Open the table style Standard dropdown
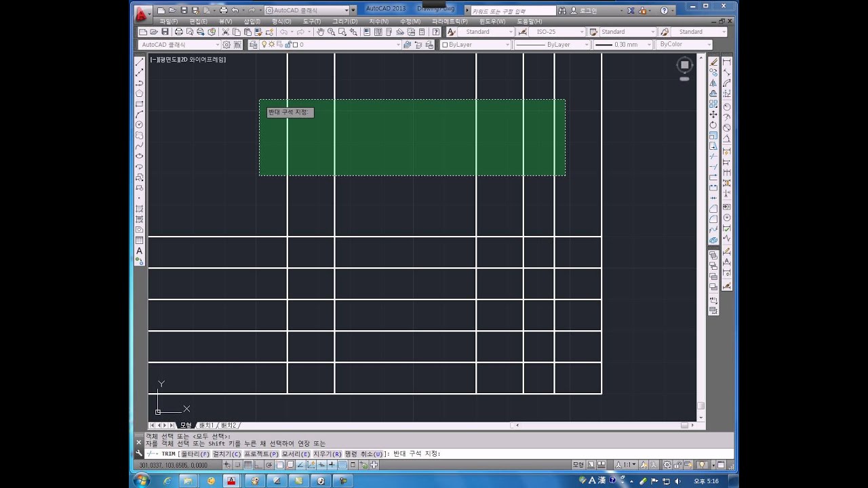 [x=627, y=32]
